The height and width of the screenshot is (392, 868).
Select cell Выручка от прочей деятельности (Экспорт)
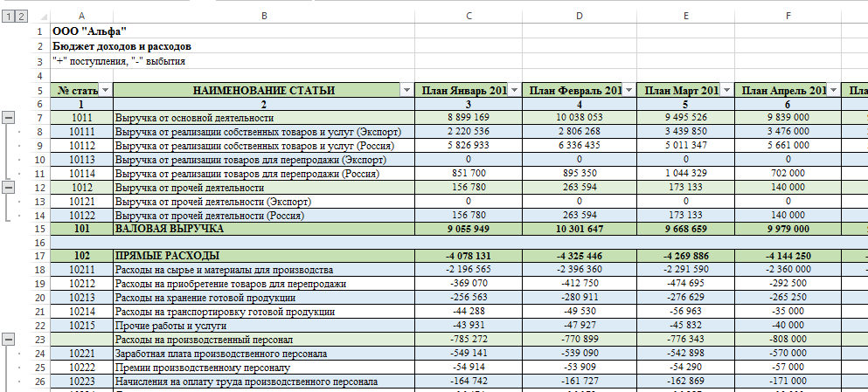tap(264, 202)
